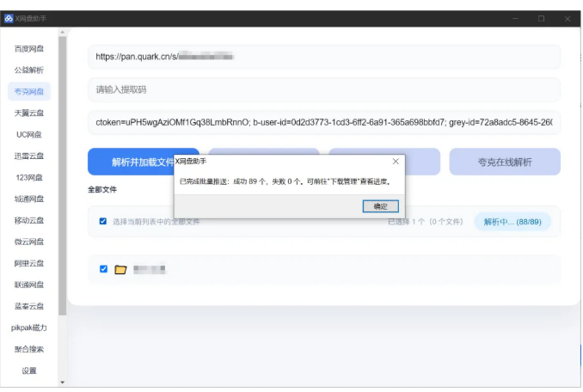
Task: Click the yellow folder icon in file list
Action: 120,269
